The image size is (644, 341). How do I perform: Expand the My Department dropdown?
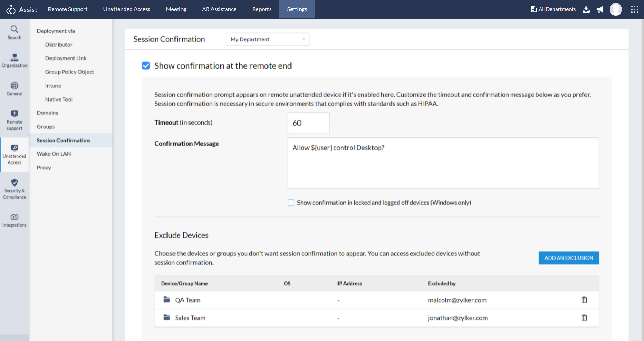coord(267,39)
